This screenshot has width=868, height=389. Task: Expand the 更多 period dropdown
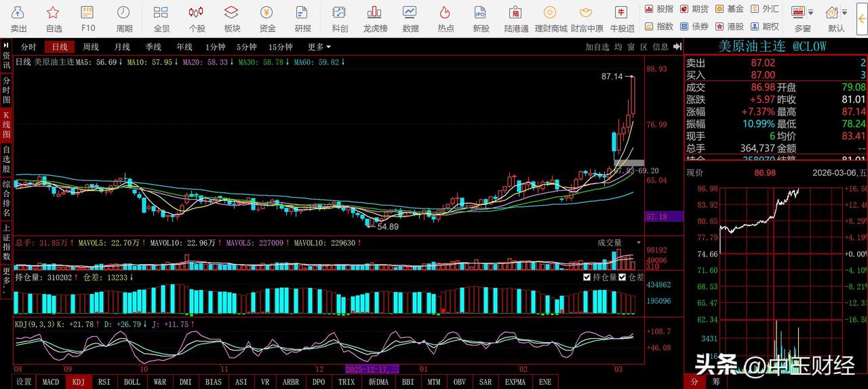(x=319, y=47)
